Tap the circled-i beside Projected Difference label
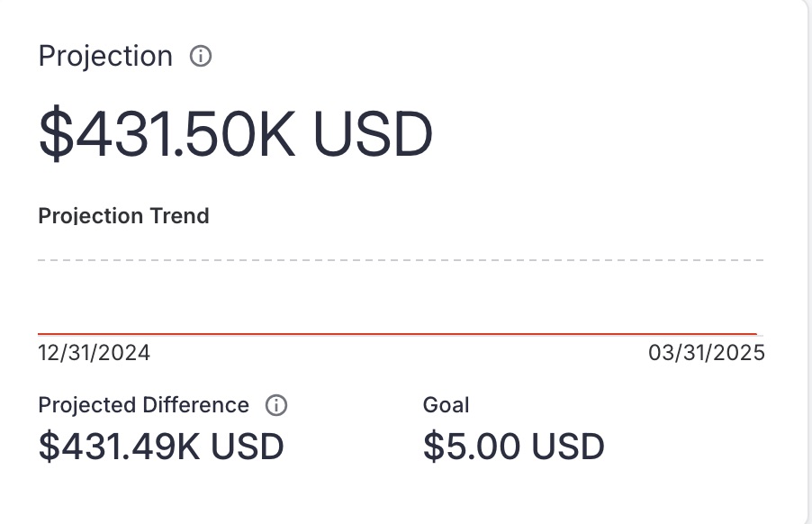The height and width of the screenshot is (524, 812). pyautogui.click(x=277, y=404)
